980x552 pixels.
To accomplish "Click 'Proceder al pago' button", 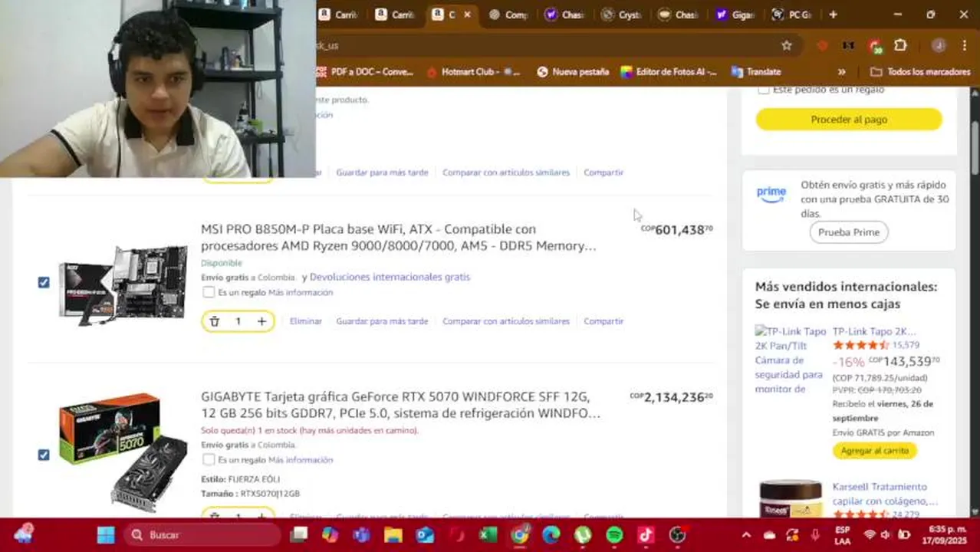I will click(x=849, y=120).
